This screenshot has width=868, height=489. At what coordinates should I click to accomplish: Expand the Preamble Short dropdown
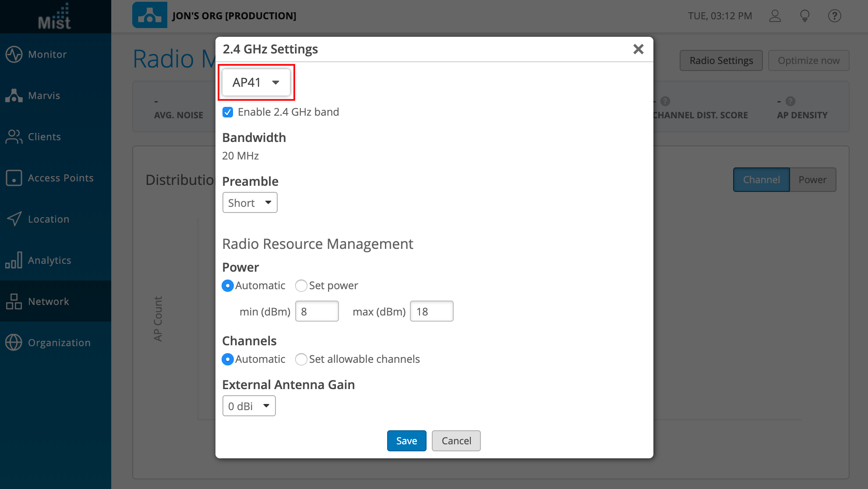point(250,203)
